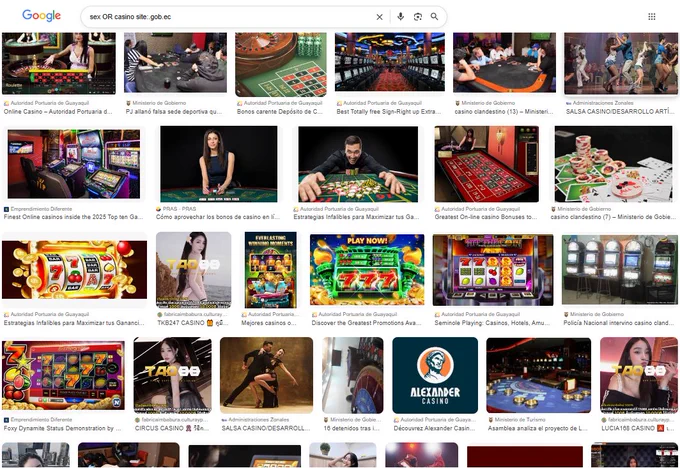Click 'Cómo aprovechar los bonos de casino' title
Image resolution: width=680 pixels, height=468 pixels.
tap(218, 217)
